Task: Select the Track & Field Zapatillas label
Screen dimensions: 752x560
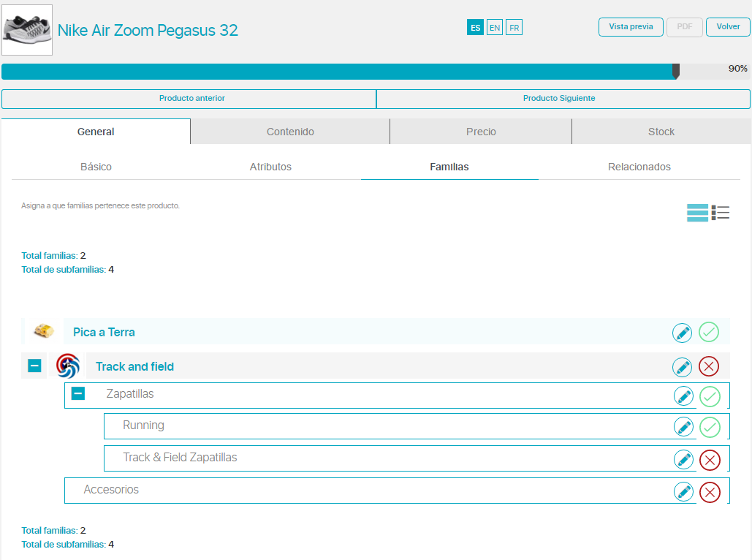Action: click(x=180, y=458)
